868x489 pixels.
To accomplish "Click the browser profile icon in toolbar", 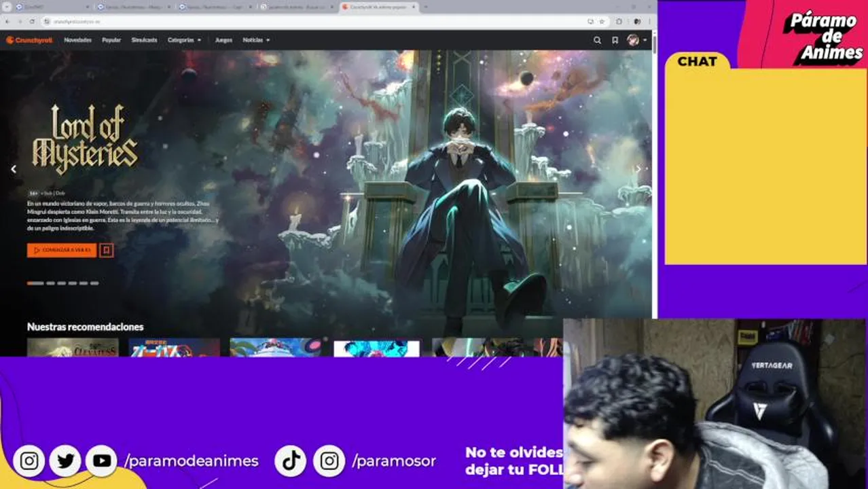I will coord(636,22).
